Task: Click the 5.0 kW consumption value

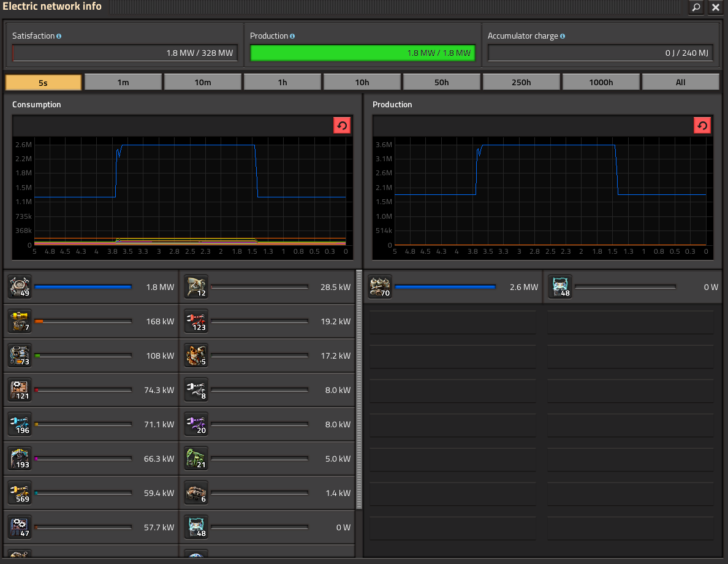Action: click(338, 459)
